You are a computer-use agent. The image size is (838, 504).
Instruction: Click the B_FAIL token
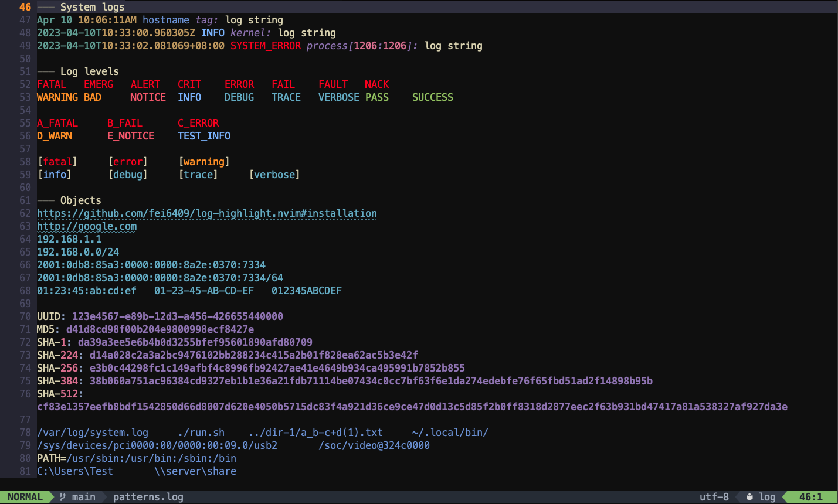click(x=125, y=123)
